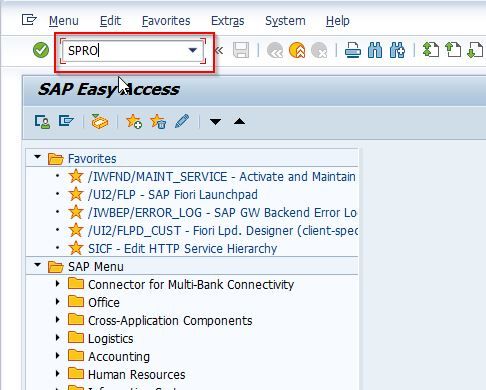Image resolution: width=486 pixels, height=390 pixels.
Task: Select Cross-Application Components tree item
Action: (170, 321)
